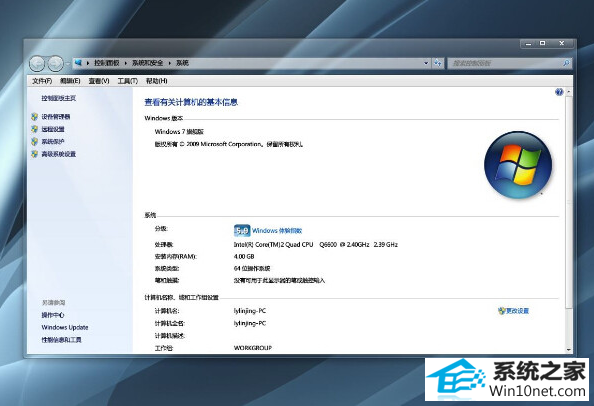594x406 pixels.
Task: Click the scrollbar up arrow
Action: coord(569,92)
